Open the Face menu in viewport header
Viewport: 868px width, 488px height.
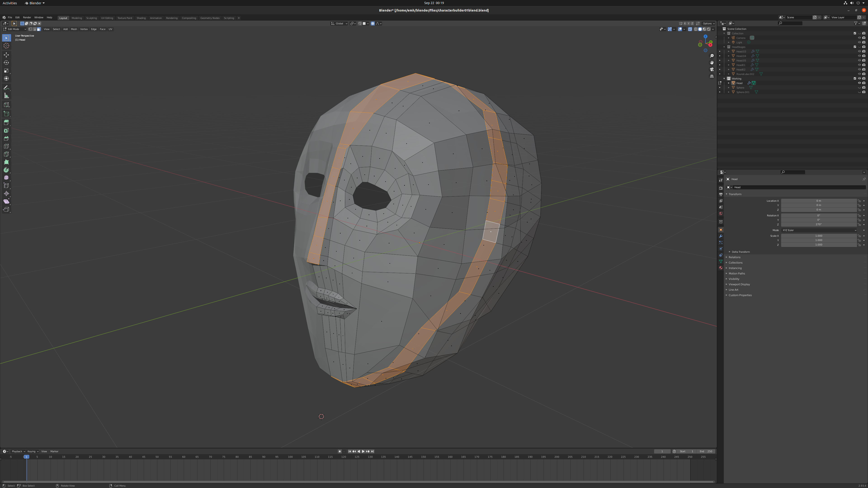(102, 29)
